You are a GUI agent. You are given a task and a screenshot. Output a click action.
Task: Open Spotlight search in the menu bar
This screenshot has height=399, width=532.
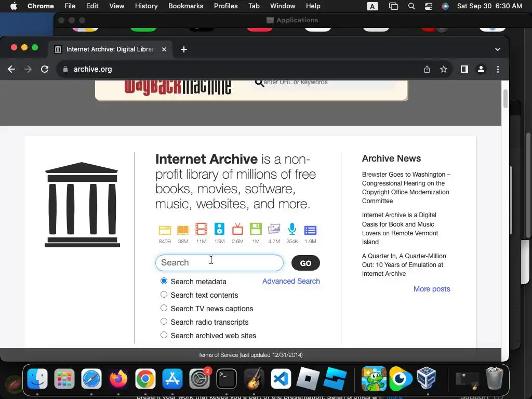click(x=411, y=6)
